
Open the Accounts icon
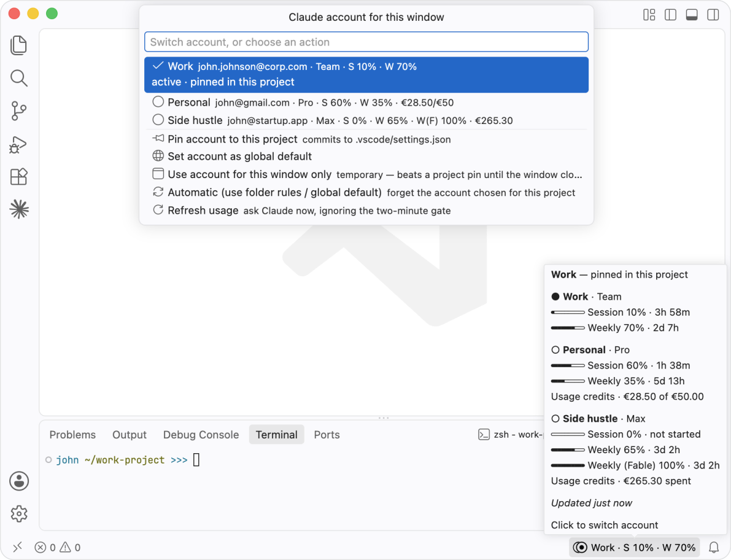click(19, 481)
